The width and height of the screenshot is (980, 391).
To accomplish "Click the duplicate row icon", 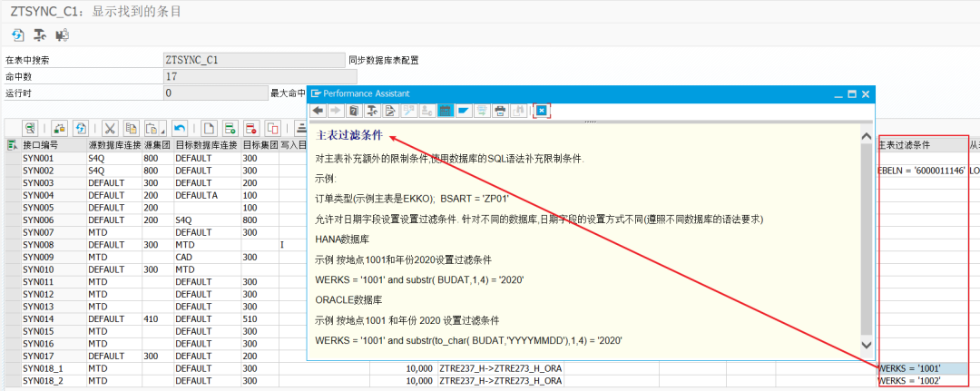I will pyautogui.click(x=272, y=129).
